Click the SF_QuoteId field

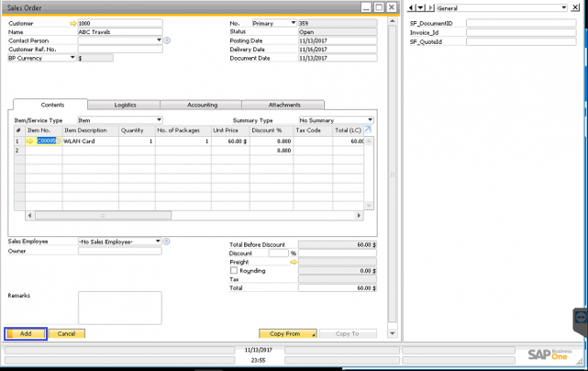[521, 41]
